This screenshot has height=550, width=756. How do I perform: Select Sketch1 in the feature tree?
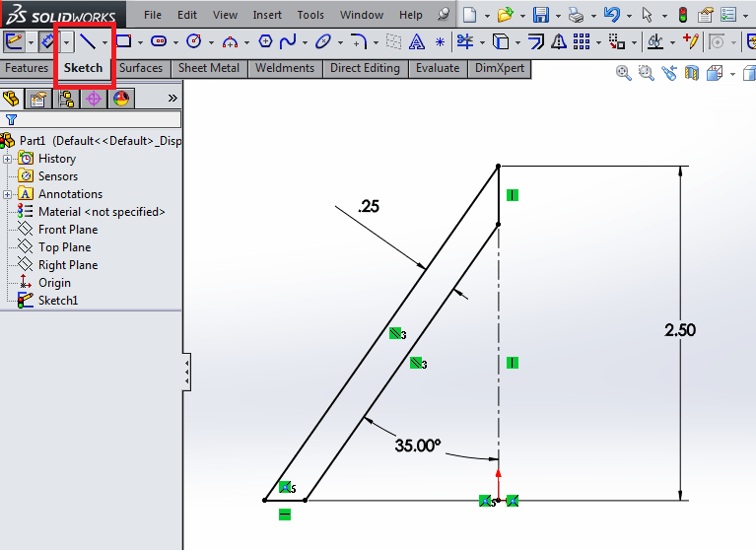pyautogui.click(x=57, y=301)
